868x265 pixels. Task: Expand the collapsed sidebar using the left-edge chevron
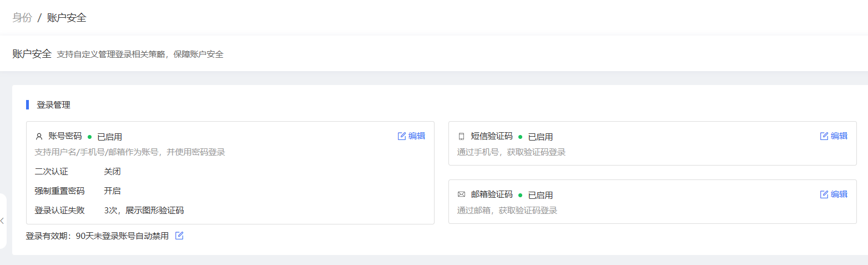pos(2,221)
